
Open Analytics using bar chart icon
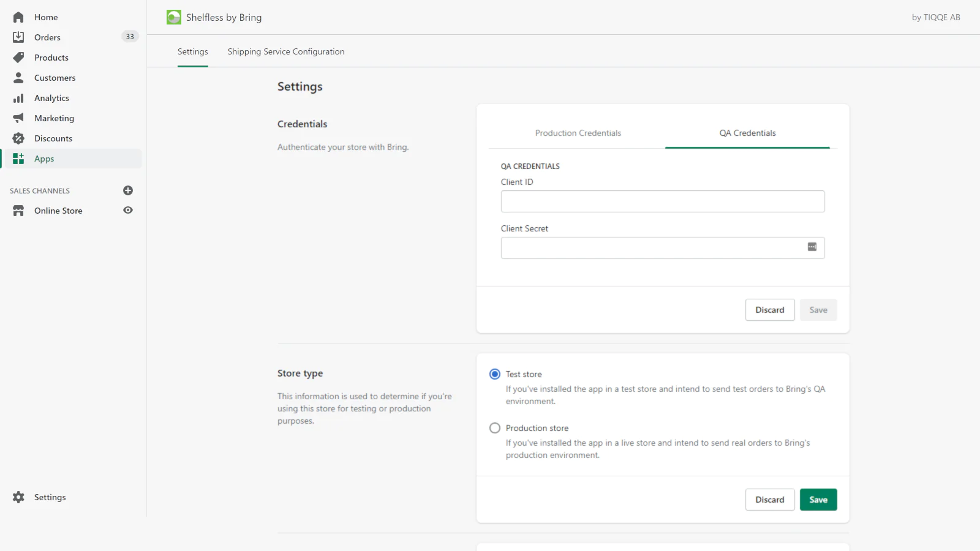(18, 98)
